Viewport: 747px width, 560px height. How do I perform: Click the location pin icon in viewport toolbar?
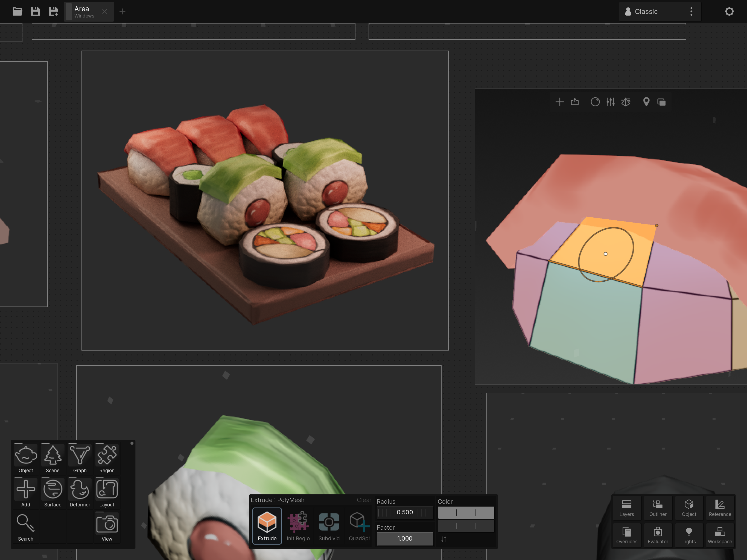click(x=646, y=102)
